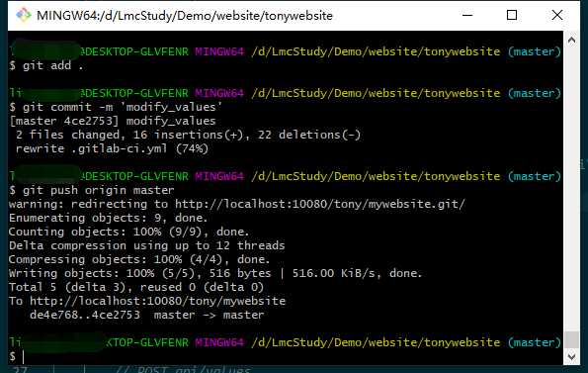
Task: Click the window title path text
Action: (185, 16)
